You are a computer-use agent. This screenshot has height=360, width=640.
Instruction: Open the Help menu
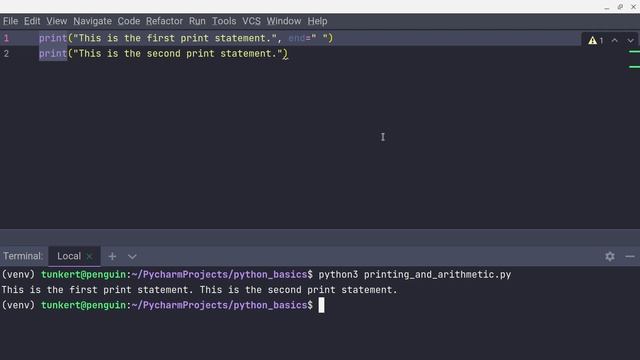pyautogui.click(x=317, y=21)
